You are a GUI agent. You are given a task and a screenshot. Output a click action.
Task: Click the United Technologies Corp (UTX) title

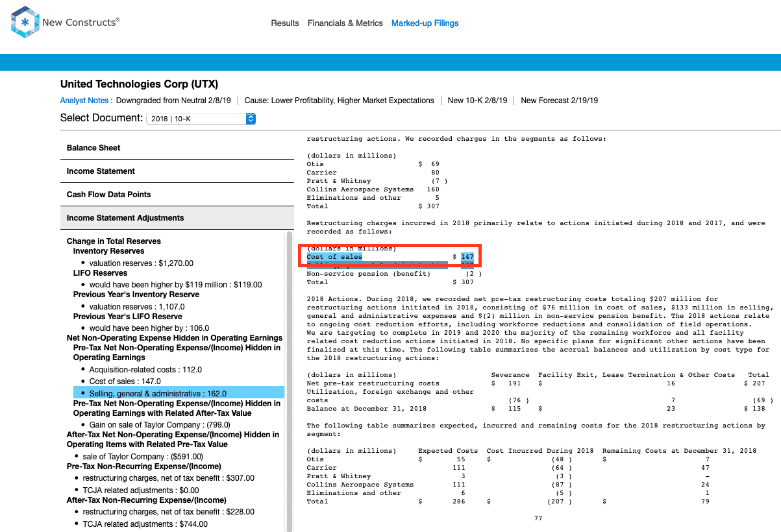click(140, 84)
